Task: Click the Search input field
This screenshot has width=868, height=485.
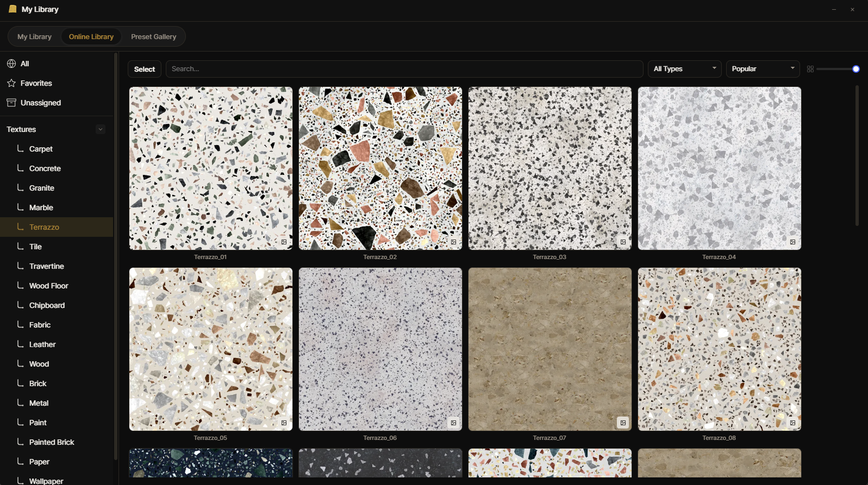Action: [x=404, y=69]
